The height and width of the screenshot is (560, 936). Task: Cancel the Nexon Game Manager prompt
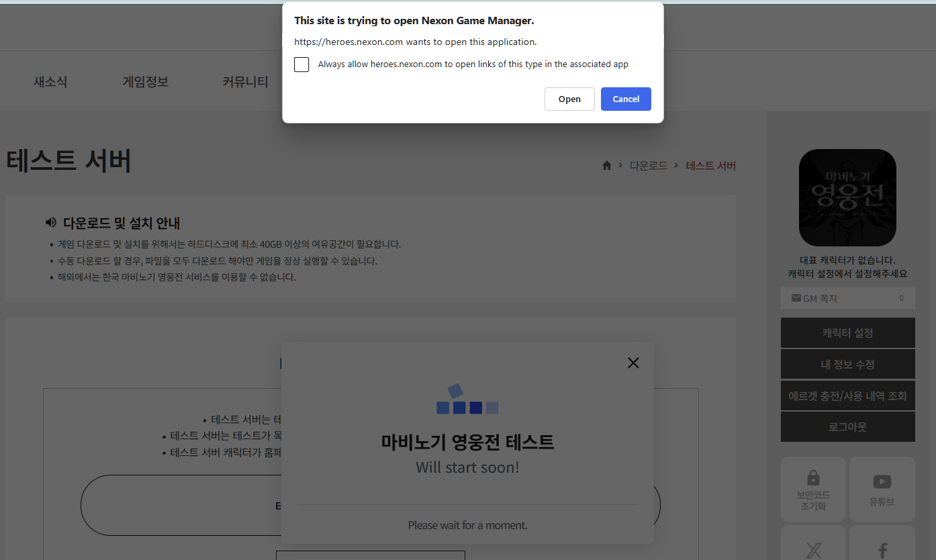point(625,99)
